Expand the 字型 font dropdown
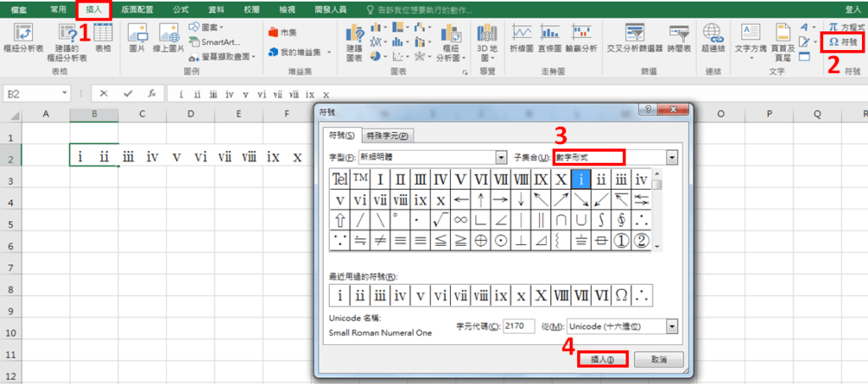 [501, 158]
